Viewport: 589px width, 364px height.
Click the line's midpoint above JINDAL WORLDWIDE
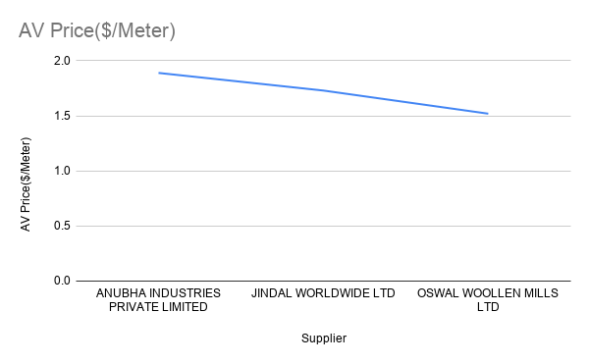[x=323, y=90]
